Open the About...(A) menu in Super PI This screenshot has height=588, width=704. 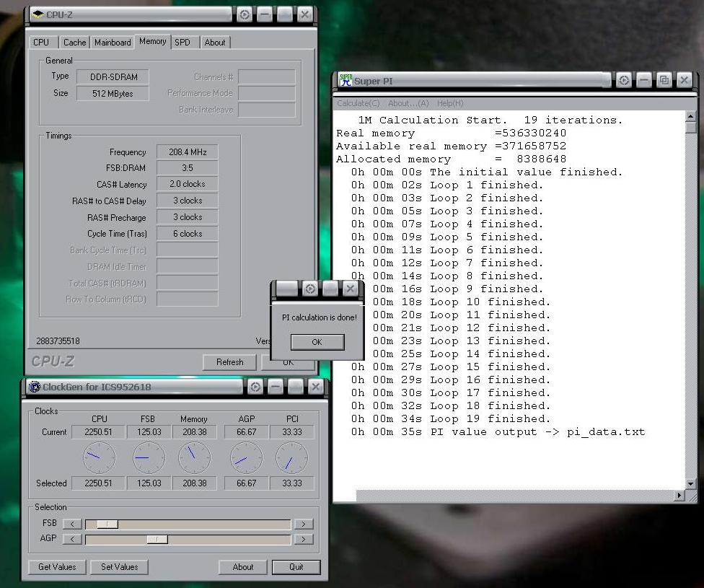pyautogui.click(x=408, y=103)
